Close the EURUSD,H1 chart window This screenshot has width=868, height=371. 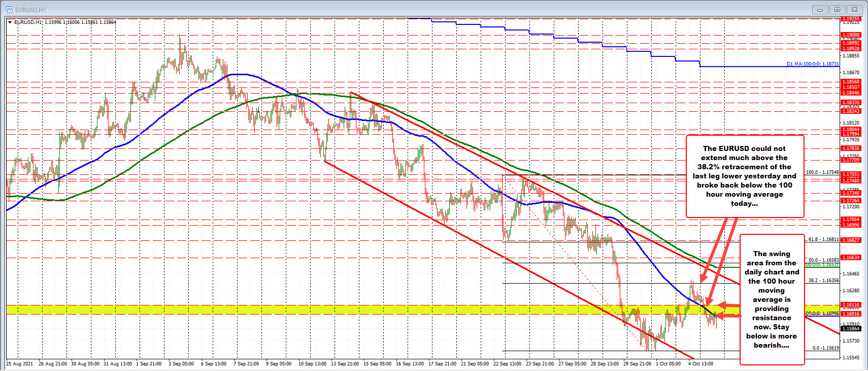point(855,10)
